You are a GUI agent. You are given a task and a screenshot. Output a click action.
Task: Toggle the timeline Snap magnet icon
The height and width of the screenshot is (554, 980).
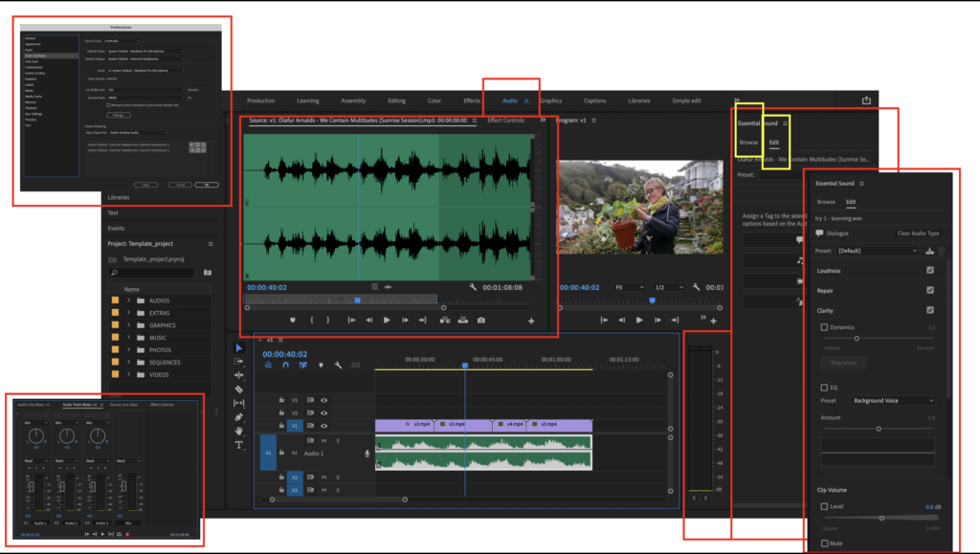coord(285,365)
